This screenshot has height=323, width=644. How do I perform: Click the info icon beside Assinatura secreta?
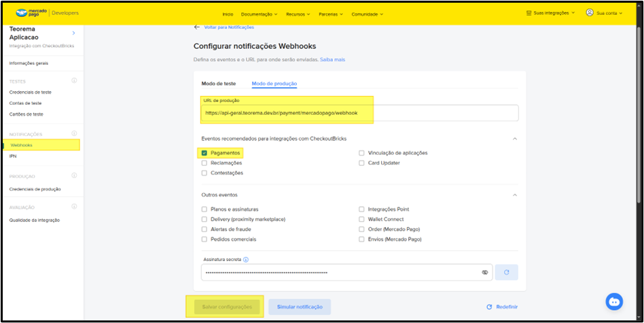pyautogui.click(x=246, y=260)
